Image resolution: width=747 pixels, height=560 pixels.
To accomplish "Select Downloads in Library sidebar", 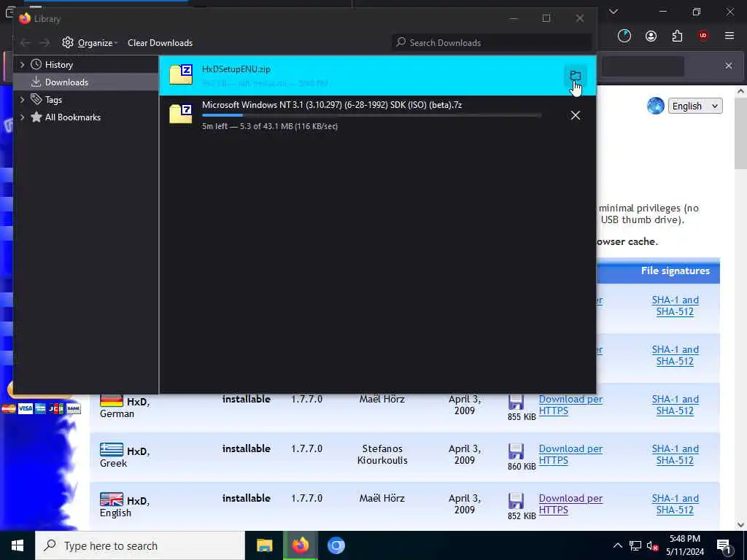I will 66,82.
